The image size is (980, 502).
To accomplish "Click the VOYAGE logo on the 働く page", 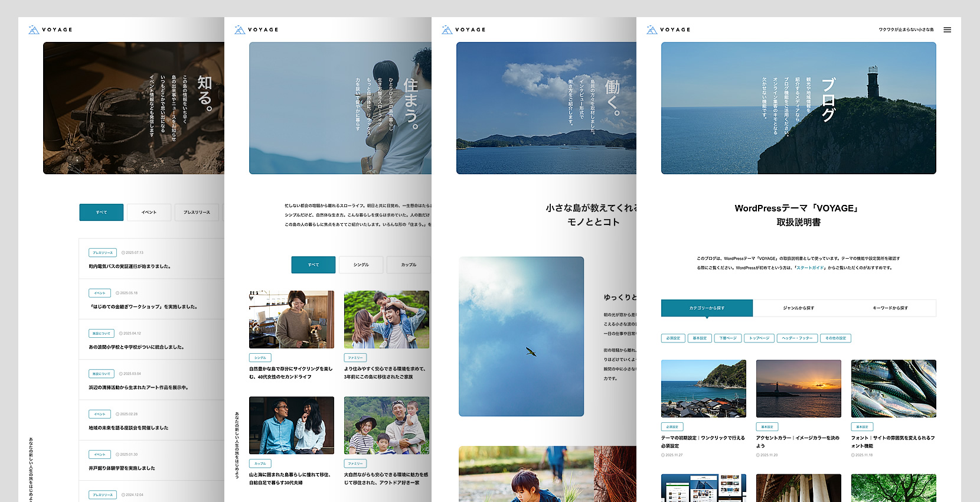I will coord(463,30).
